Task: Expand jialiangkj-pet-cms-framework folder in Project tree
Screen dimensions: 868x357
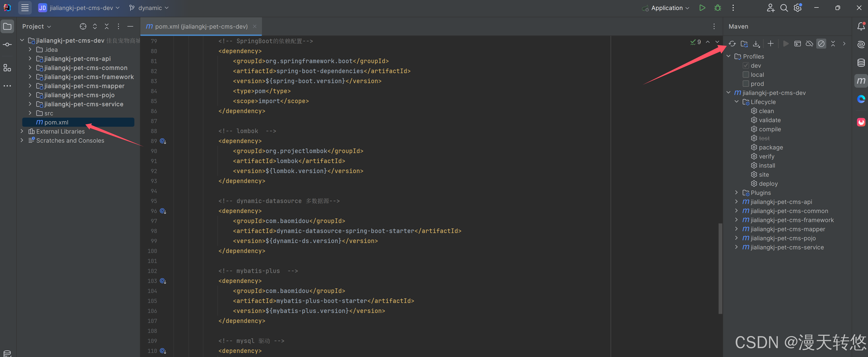Action: [x=30, y=77]
